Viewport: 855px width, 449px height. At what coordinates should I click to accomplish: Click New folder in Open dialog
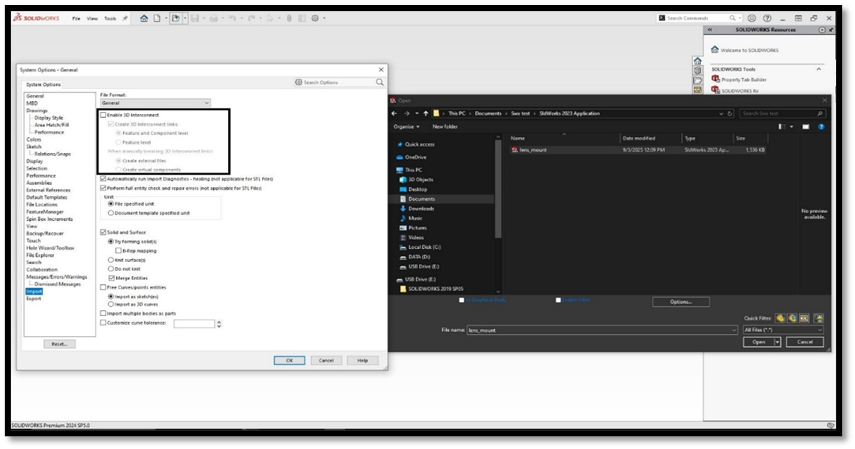click(x=445, y=127)
